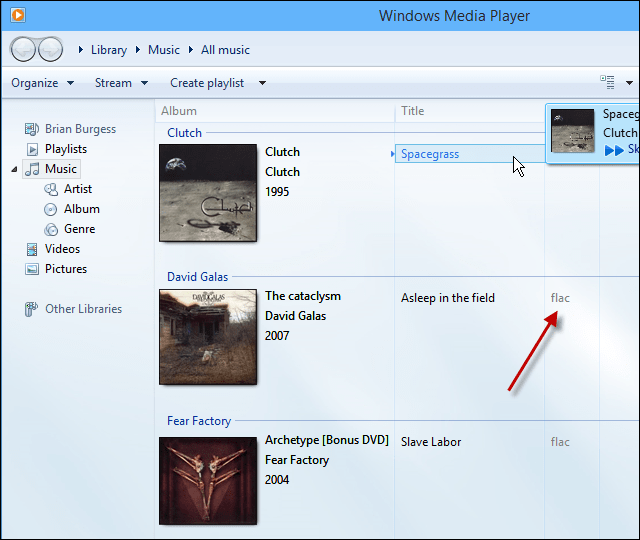Select the Spacegrass track
Viewport: 640px width, 540px height.
click(430, 154)
